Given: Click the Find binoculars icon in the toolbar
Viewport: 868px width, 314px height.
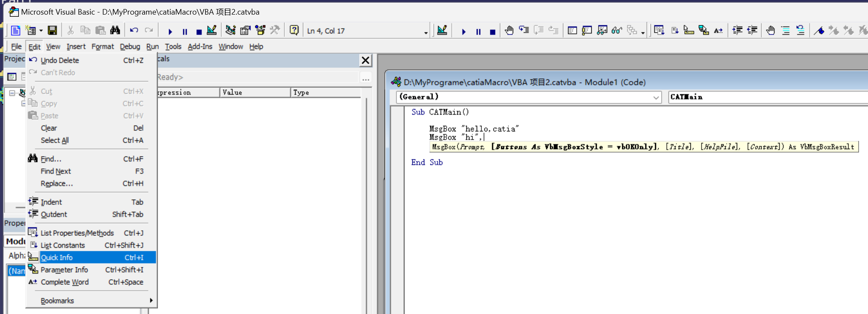Looking at the screenshot, I should coord(115,30).
